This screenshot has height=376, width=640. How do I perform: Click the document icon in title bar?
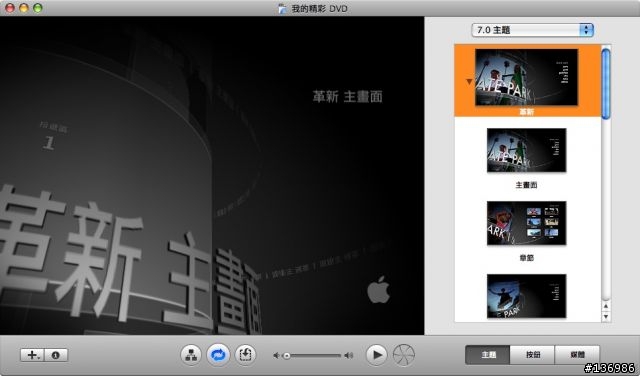(x=282, y=8)
